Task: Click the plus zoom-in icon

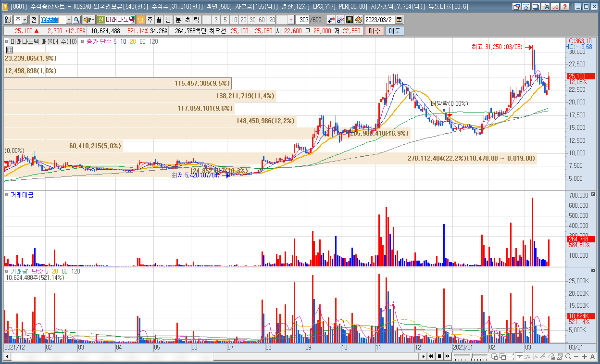Action: 585,356
